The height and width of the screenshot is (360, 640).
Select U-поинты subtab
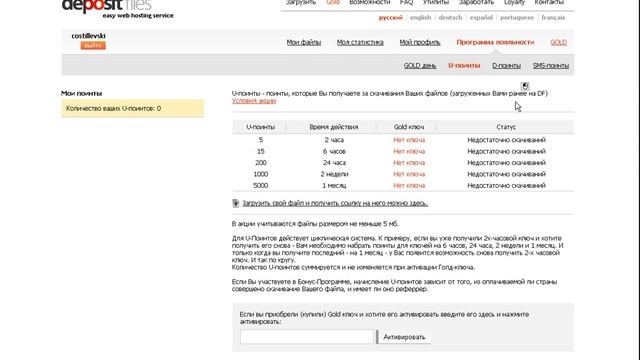[x=464, y=66]
